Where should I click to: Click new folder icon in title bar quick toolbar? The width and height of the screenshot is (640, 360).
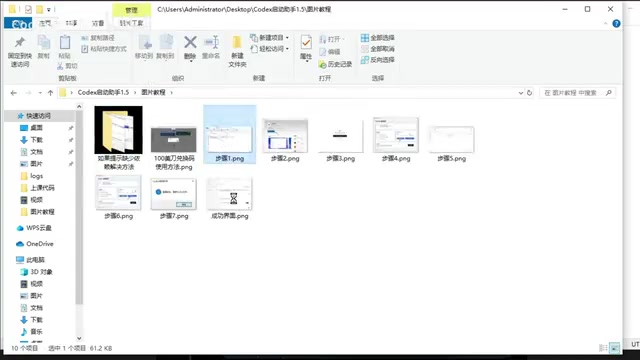pyautogui.click(x=40, y=9)
